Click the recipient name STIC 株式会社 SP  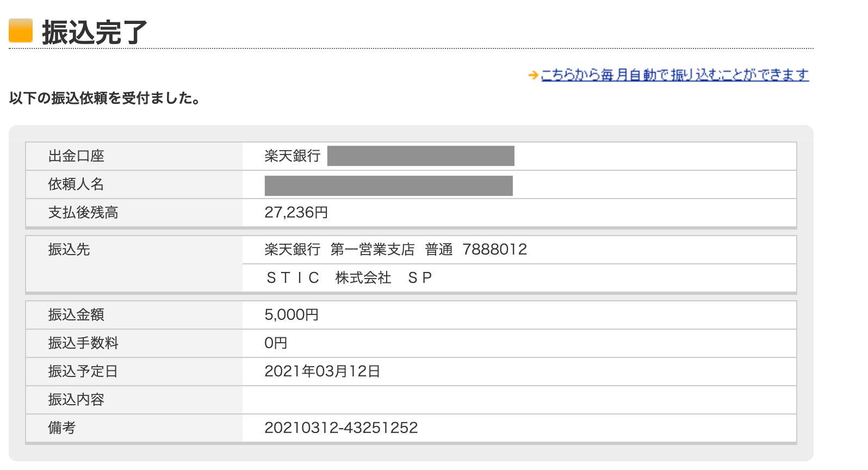[349, 278]
